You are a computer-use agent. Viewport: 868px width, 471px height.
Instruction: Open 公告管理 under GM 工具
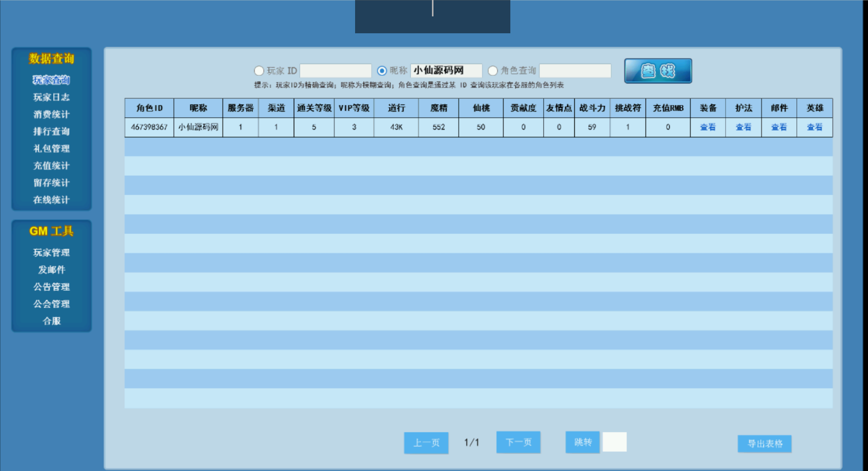(51, 287)
